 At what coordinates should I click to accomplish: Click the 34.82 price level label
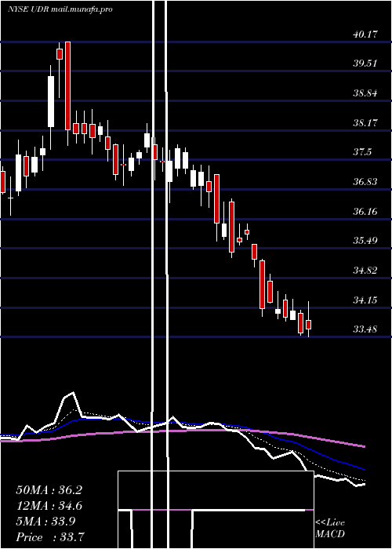click(x=365, y=271)
